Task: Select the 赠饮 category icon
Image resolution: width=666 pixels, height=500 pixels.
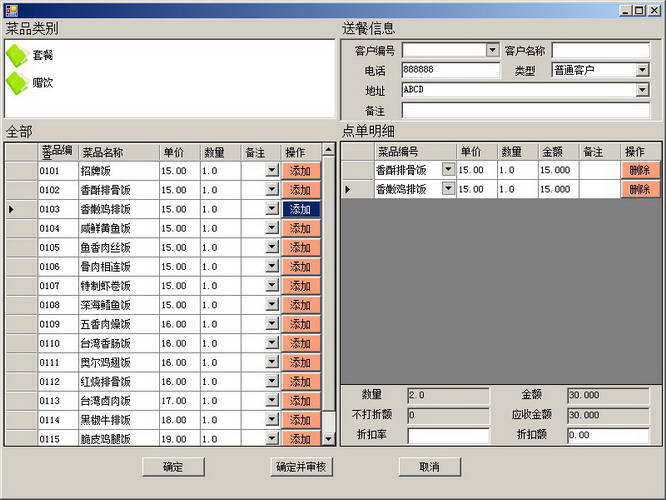Action: 17,82
